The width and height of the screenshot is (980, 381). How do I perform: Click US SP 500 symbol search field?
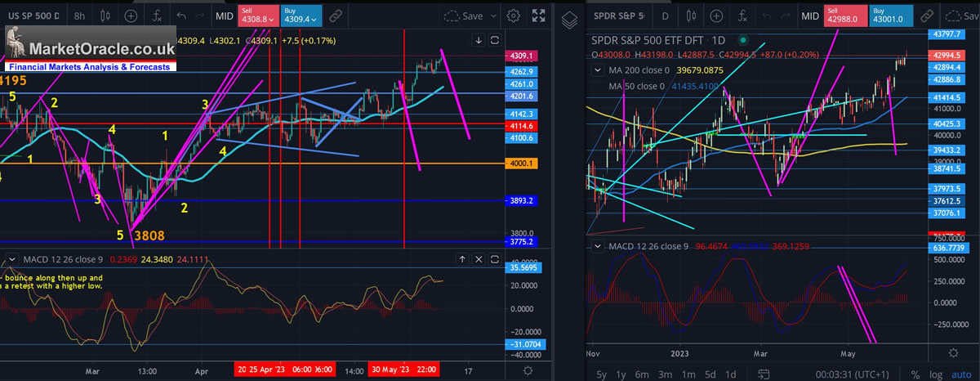[31, 16]
